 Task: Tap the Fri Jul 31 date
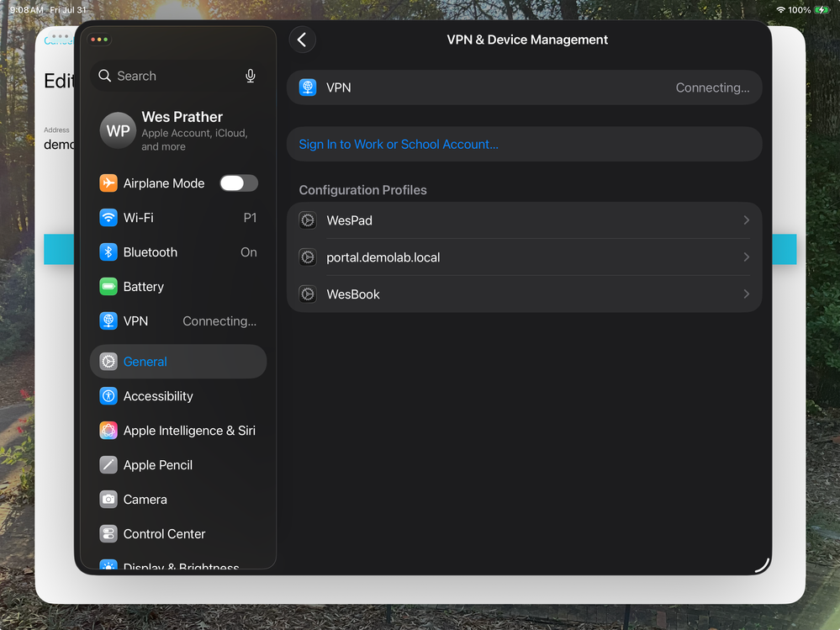(x=68, y=9)
